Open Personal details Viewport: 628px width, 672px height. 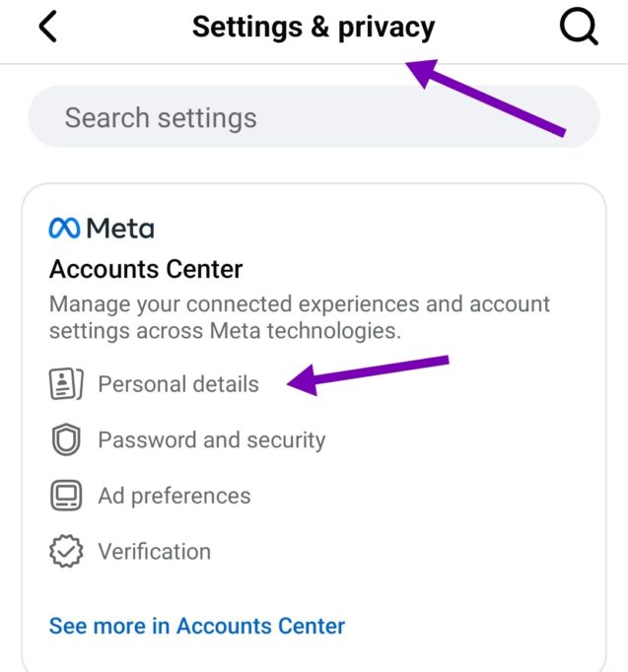pos(178,383)
